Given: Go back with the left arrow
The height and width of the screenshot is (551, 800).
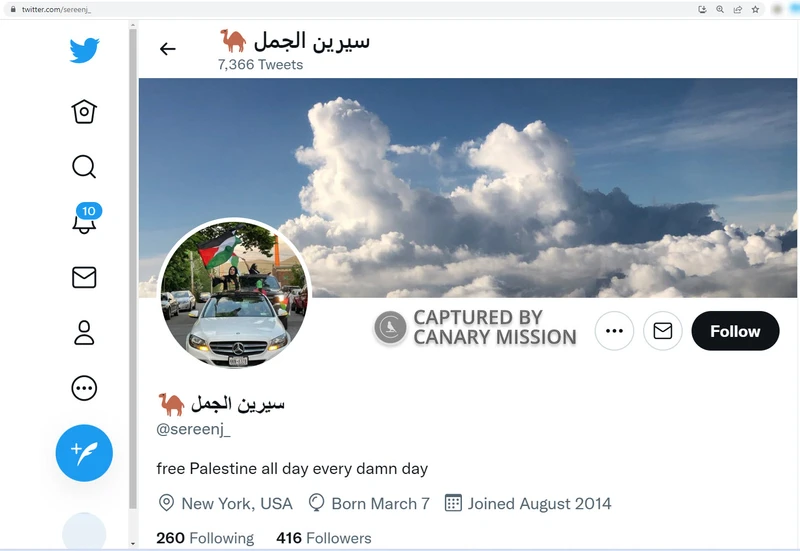Looking at the screenshot, I should [167, 49].
